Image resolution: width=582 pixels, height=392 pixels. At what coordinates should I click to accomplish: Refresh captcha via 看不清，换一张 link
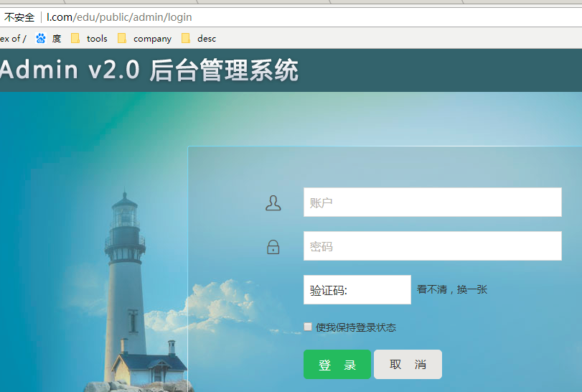coord(452,290)
